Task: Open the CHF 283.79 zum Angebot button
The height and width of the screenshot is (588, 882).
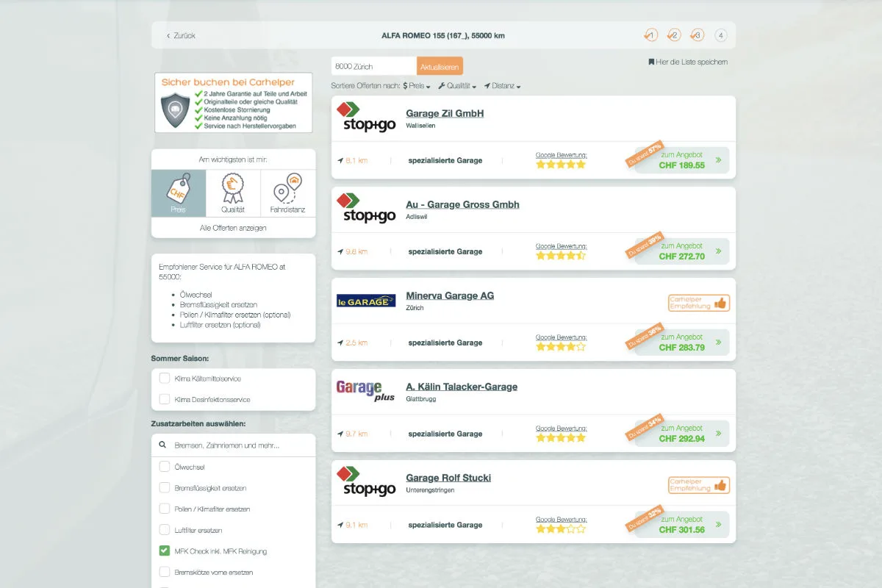Action: tap(682, 343)
